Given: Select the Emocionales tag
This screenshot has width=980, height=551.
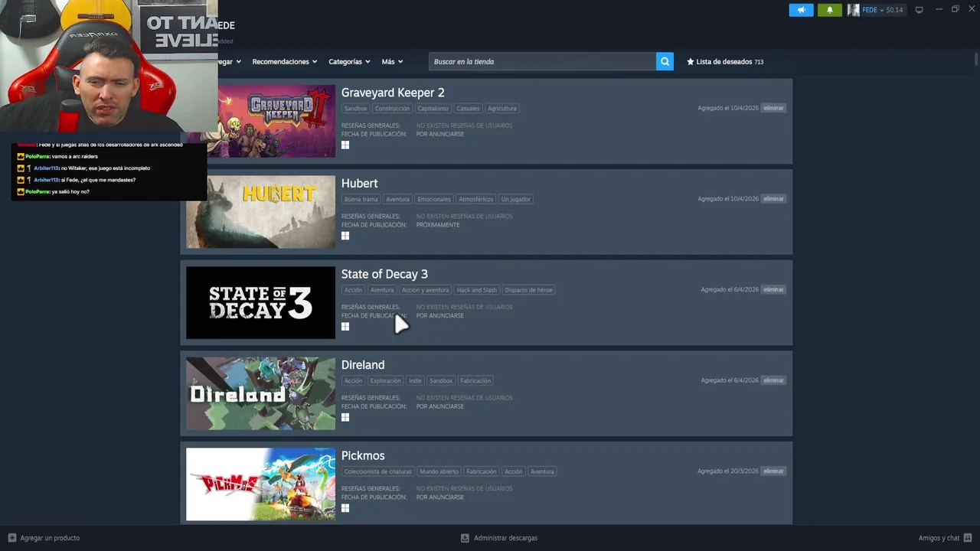Looking at the screenshot, I should click(x=434, y=200).
